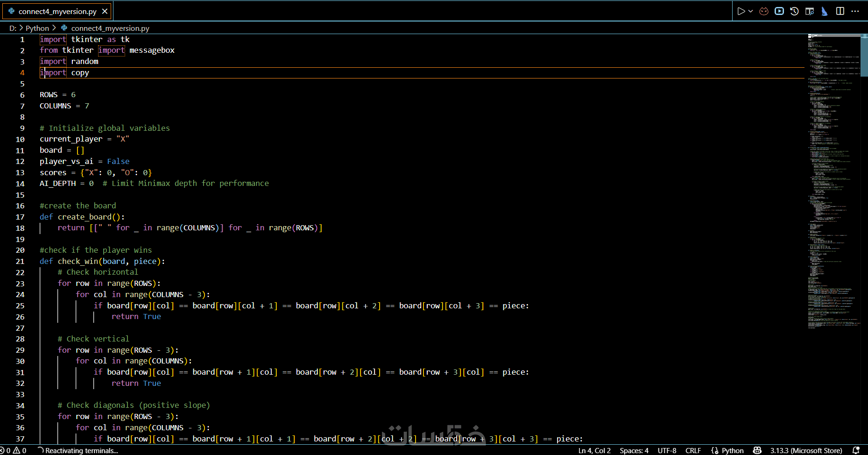The height and width of the screenshot is (455, 868).
Task: Click the Ln 4, Col 2 cursor position indicator
Action: coord(594,450)
